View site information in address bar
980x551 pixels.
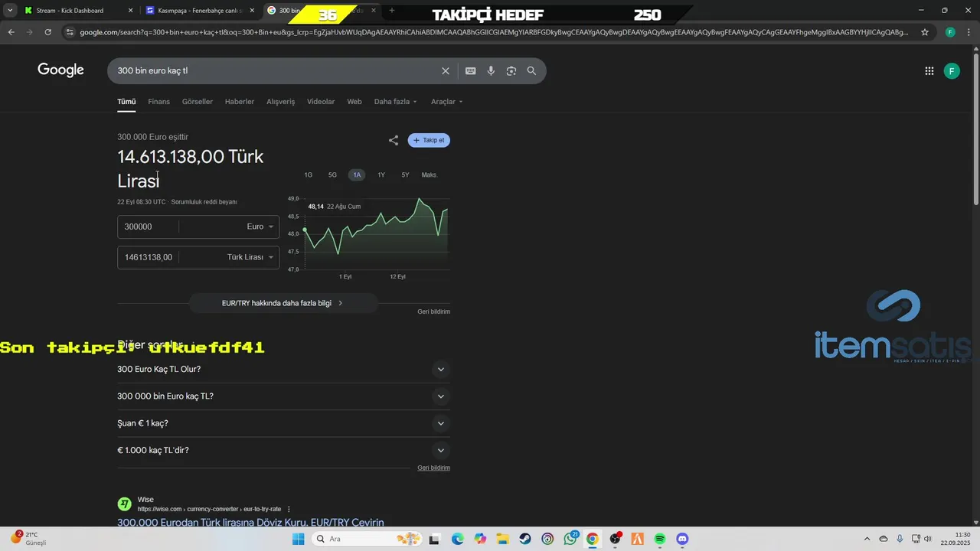click(70, 32)
